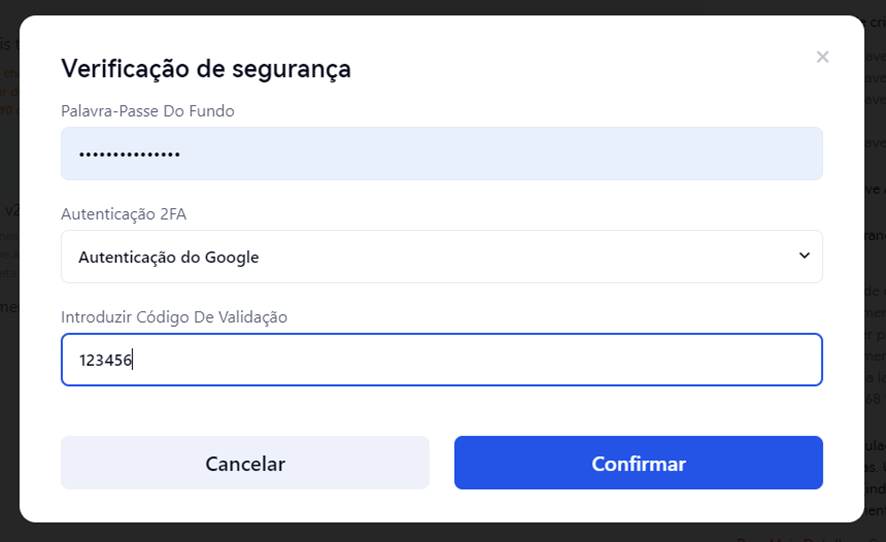The image size is (886, 542).
Task: Click the chevron arrow in 2FA dropdown
Action: pyautogui.click(x=804, y=256)
